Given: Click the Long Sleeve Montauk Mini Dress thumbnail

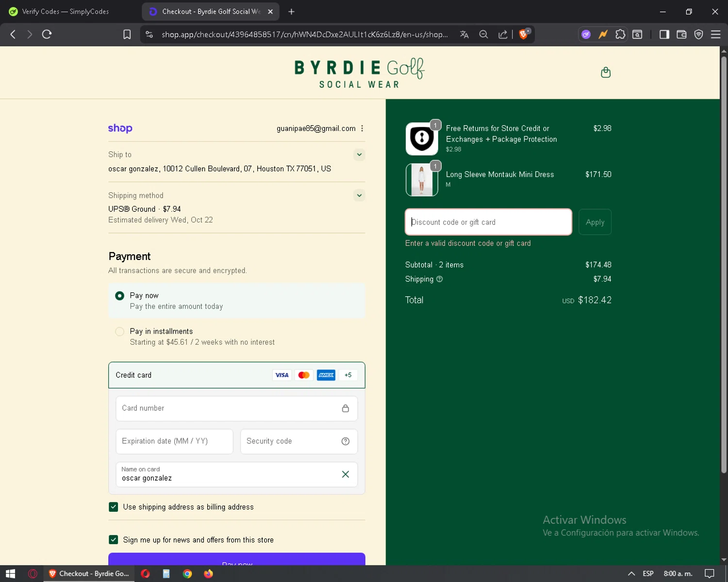Looking at the screenshot, I should pyautogui.click(x=422, y=179).
